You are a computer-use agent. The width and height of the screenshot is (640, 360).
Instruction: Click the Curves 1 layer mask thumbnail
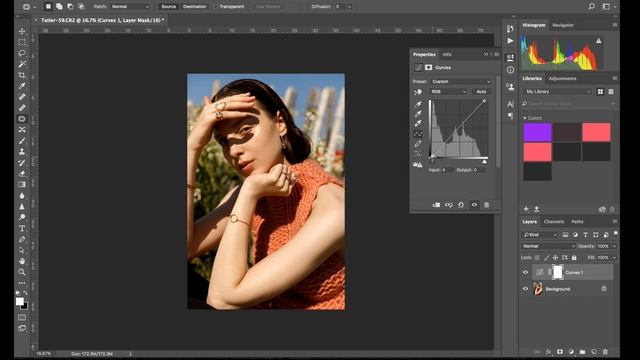558,272
